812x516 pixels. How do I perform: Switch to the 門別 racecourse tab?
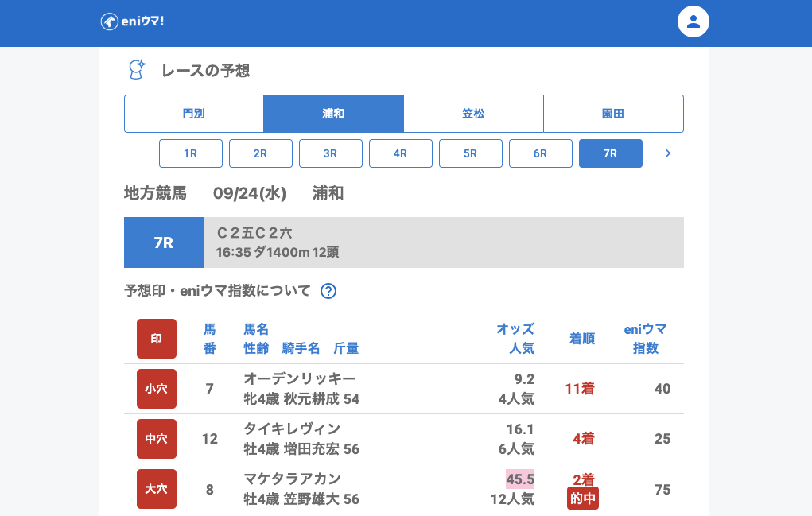pyautogui.click(x=194, y=114)
